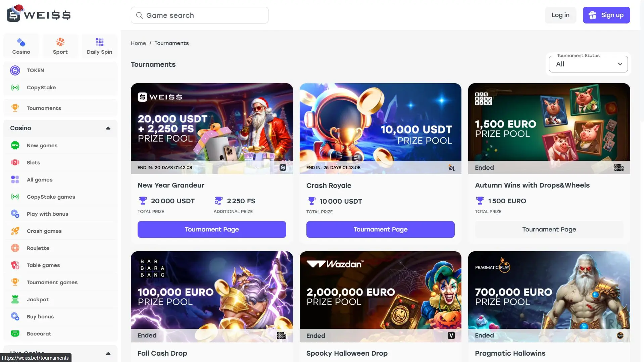Collapse the Casino sidebar section
644x362 pixels.
point(108,128)
